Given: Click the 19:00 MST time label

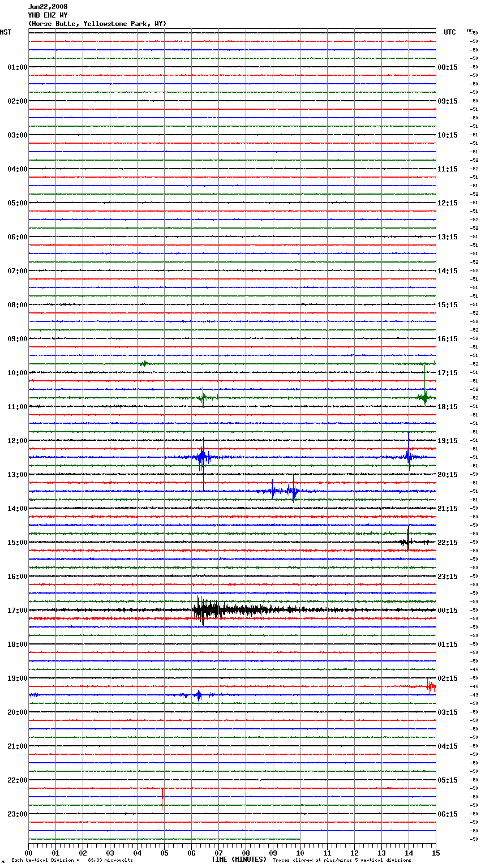Looking at the screenshot, I should point(17,678).
